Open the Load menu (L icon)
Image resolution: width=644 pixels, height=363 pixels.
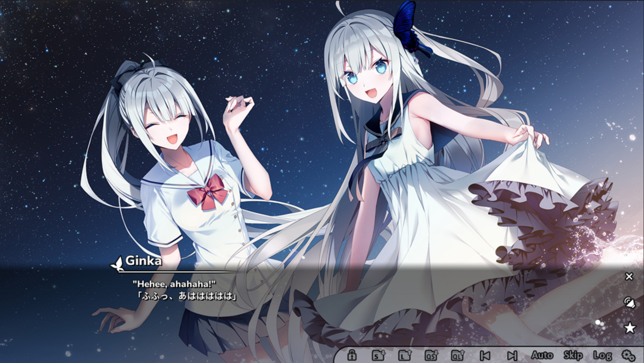coord(404,355)
